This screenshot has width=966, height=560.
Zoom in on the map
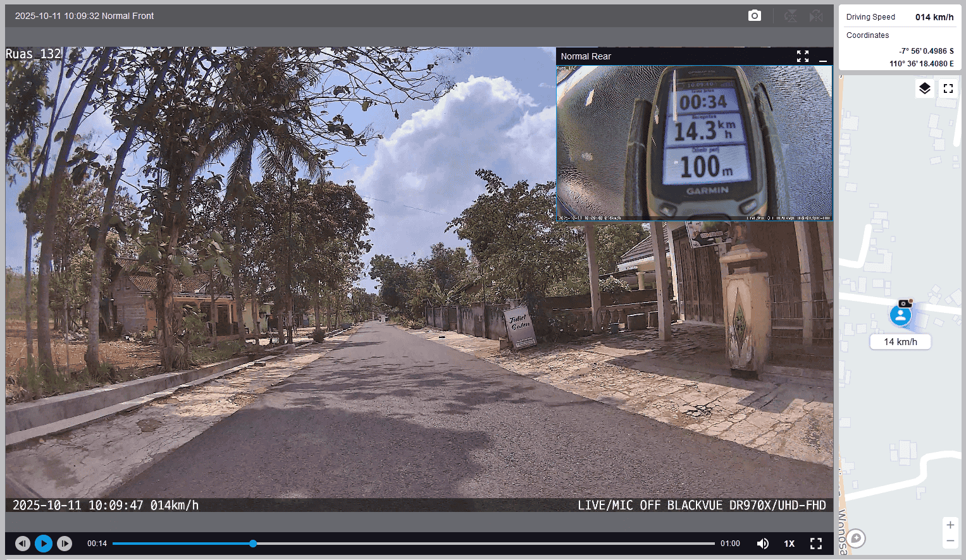pyautogui.click(x=950, y=525)
